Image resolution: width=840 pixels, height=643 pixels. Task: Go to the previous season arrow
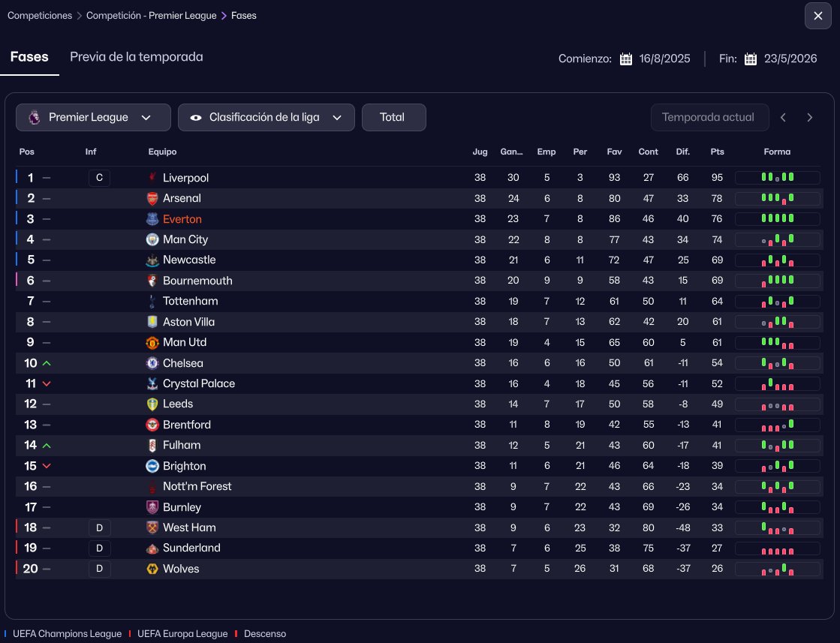click(x=783, y=118)
